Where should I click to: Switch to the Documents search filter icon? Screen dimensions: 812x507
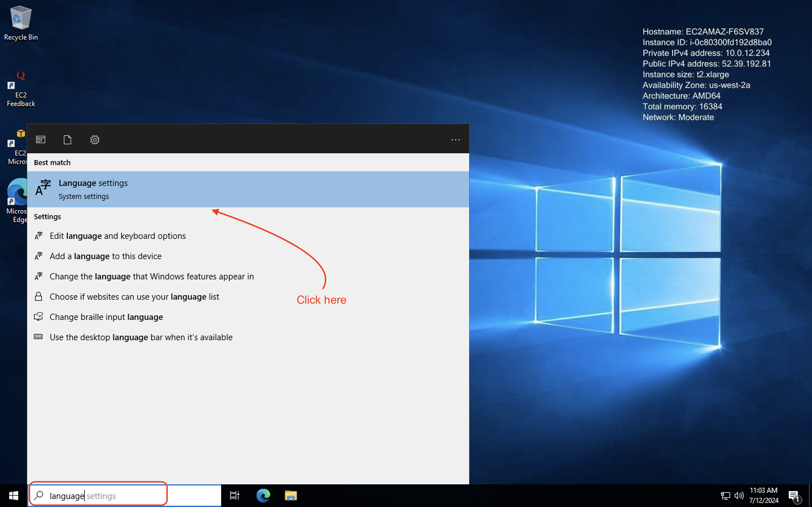pos(67,139)
